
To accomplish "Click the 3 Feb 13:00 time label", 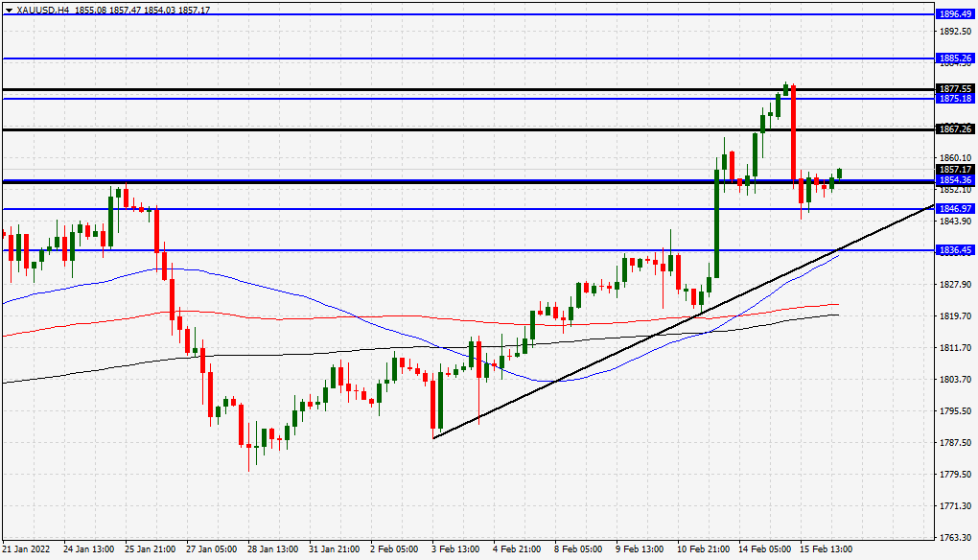I will coord(456,549).
